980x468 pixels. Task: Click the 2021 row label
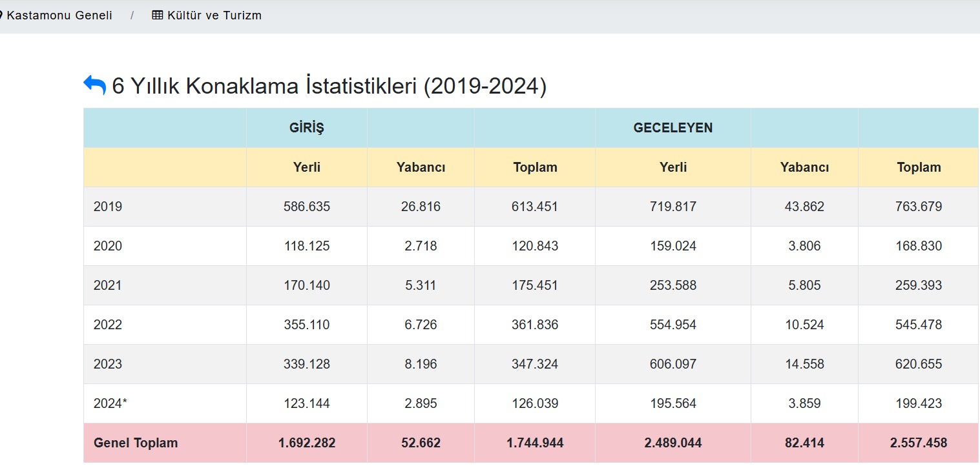click(108, 285)
